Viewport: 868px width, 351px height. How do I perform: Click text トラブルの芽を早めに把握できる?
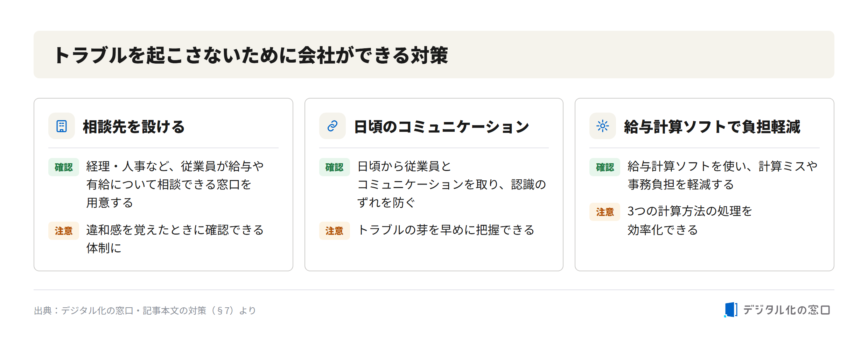coord(446,230)
